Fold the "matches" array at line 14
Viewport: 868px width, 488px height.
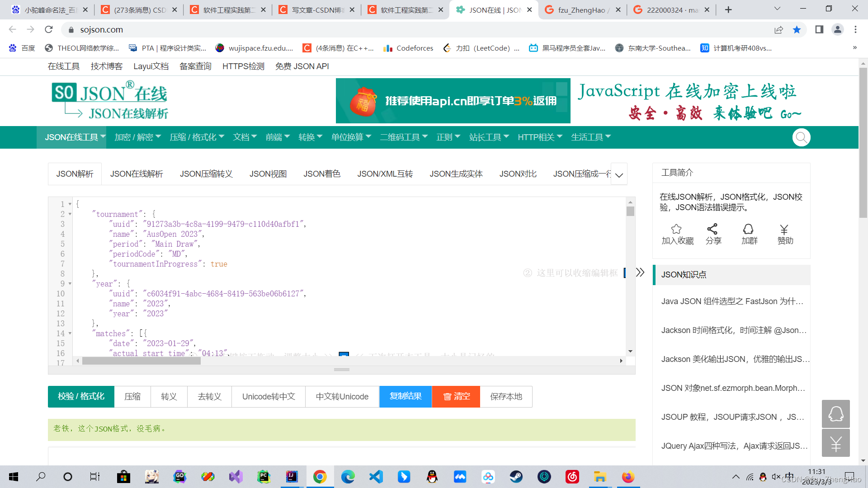70,333
